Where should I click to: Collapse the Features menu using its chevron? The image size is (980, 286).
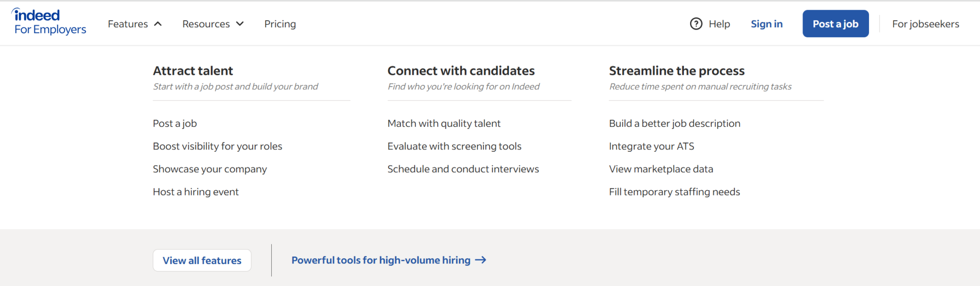(x=158, y=23)
